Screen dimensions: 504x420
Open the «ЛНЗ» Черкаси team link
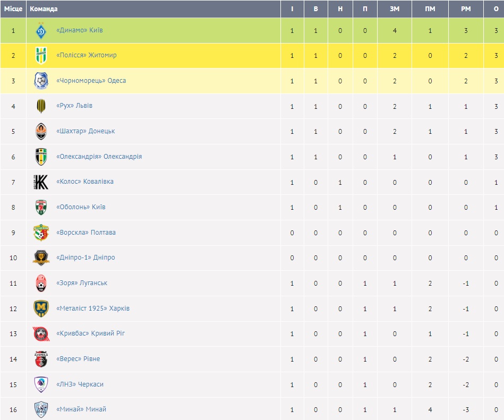pyautogui.click(x=80, y=384)
